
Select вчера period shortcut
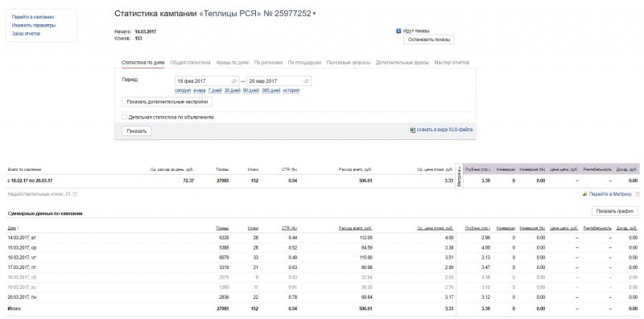pyautogui.click(x=199, y=90)
